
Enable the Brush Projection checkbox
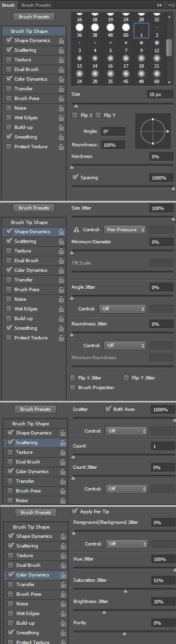pos(73,388)
